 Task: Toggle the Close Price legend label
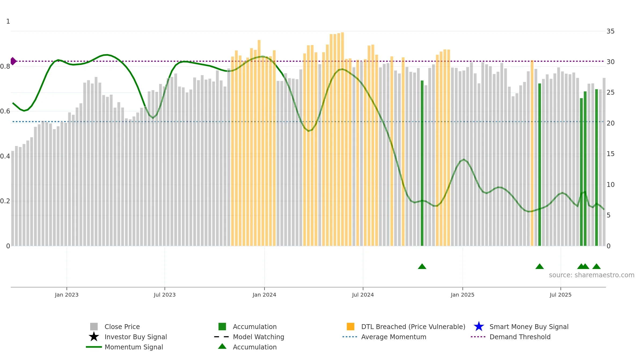[x=122, y=327]
